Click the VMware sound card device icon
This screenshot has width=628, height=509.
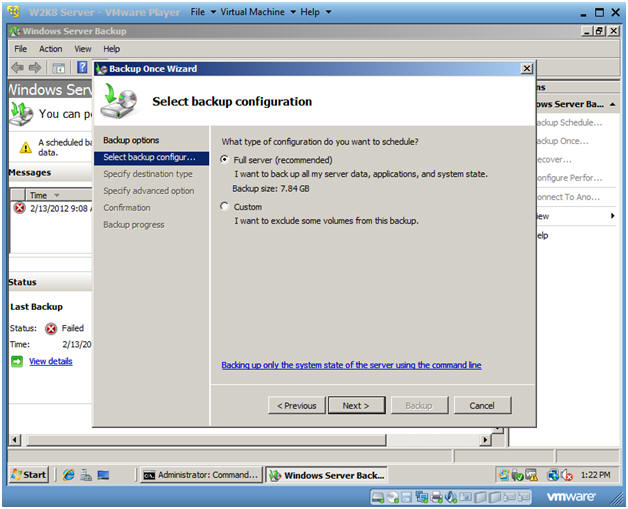point(451,497)
